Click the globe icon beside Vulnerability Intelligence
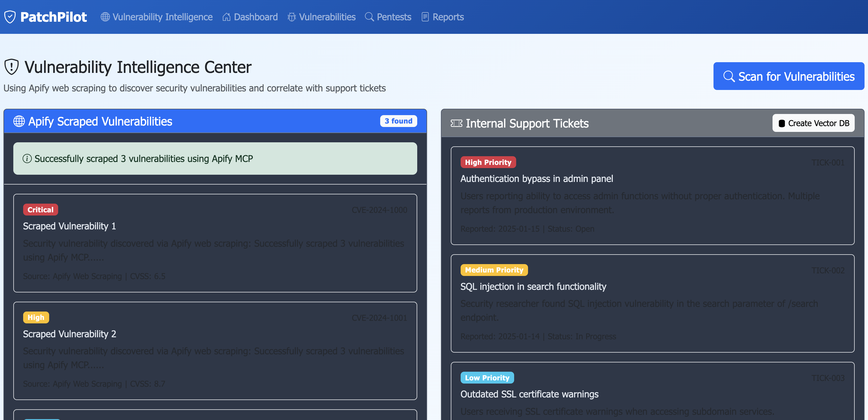 click(x=105, y=17)
